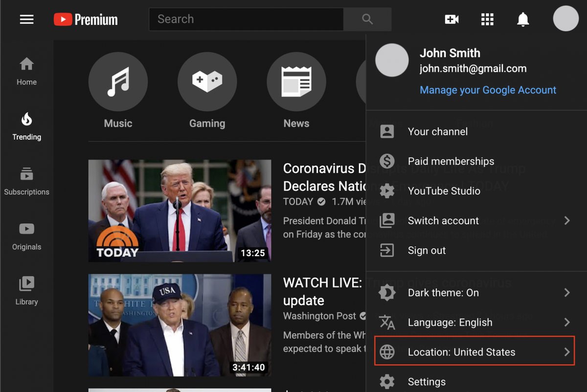Viewport: 587px width, 392px height.
Task: Open Location: United States setting
Action: click(474, 352)
